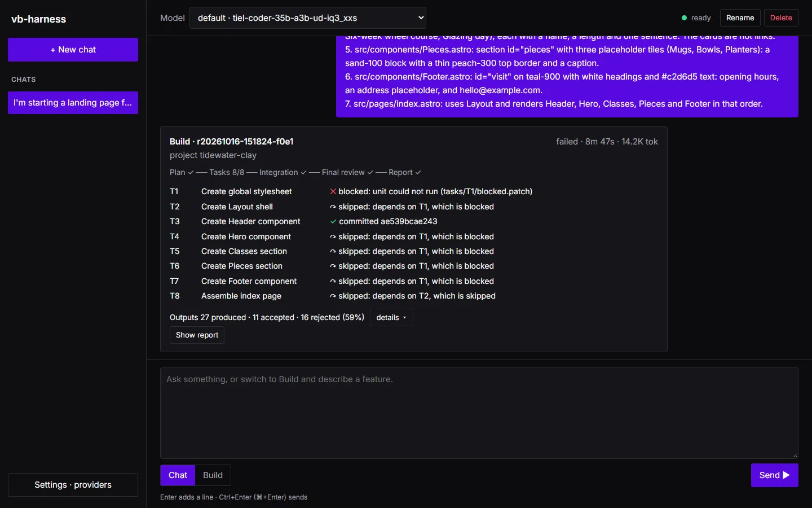This screenshot has height=508, width=812.
Task: Click the green committed checkmark for T3
Action: (333, 222)
